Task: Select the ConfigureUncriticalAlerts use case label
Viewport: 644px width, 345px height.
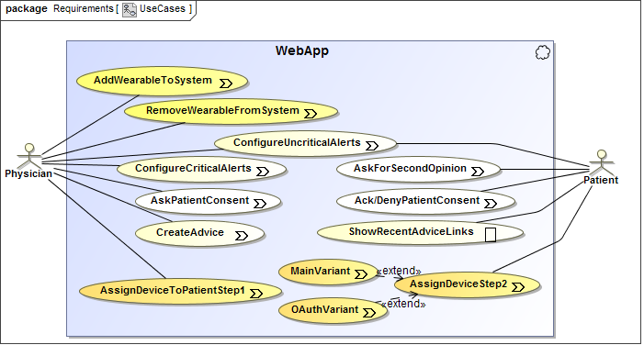Action: click(297, 142)
